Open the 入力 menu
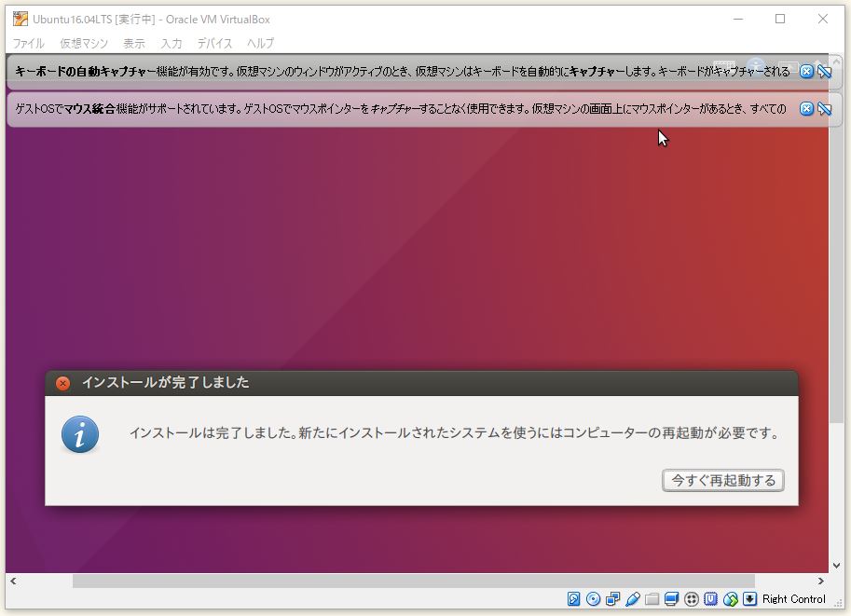The height and width of the screenshot is (616, 851). coord(172,44)
